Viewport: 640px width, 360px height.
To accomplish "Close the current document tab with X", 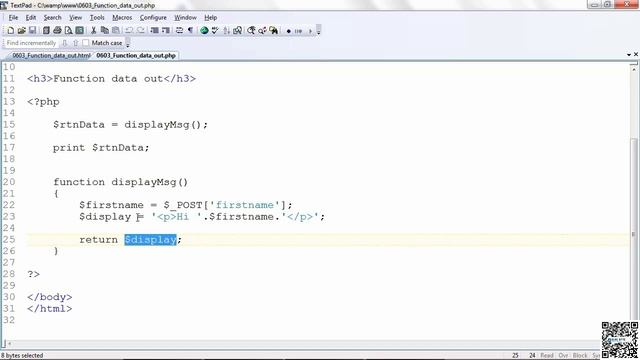I will point(636,54).
